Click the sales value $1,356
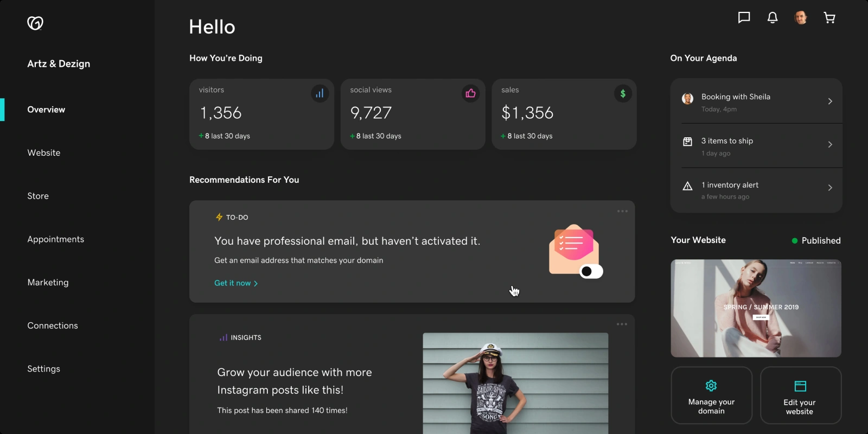 coord(527,113)
